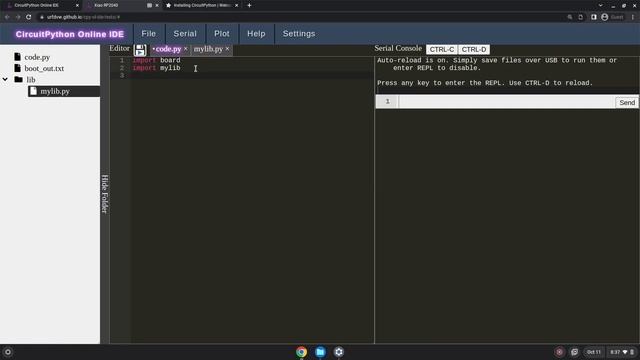
Task: Open a new browser tab
Action: 249,5
